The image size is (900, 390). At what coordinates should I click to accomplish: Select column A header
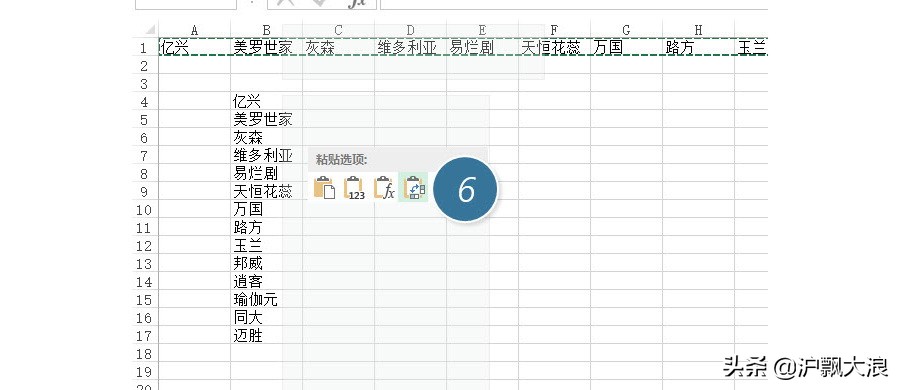pos(195,30)
